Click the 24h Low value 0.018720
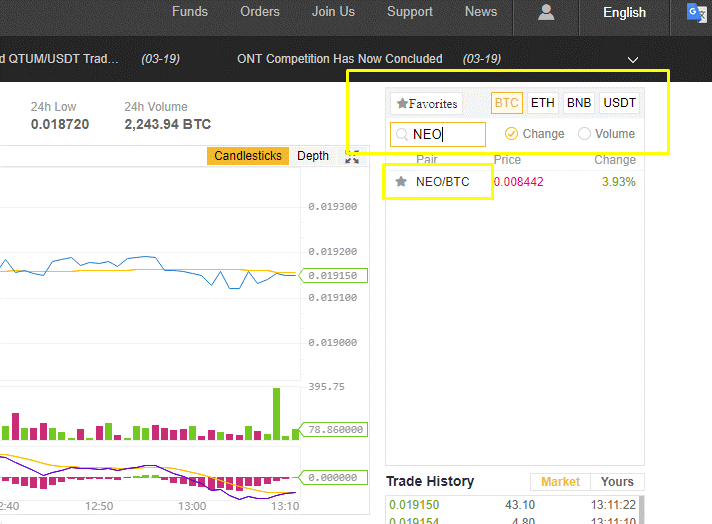Image resolution: width=712 pixels, height=524 pixels. click(x=60, y=124)
